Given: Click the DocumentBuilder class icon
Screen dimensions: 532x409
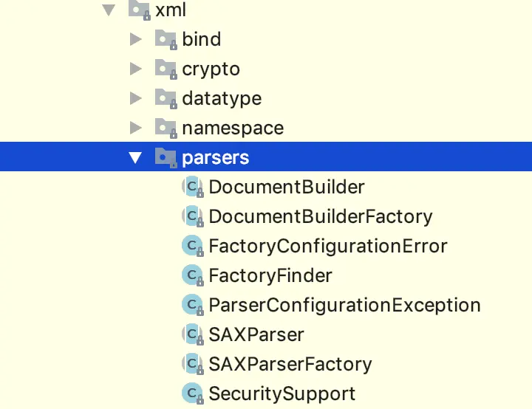Looking at the screenshot, I should pyautogui.click(x=192, y=188).
